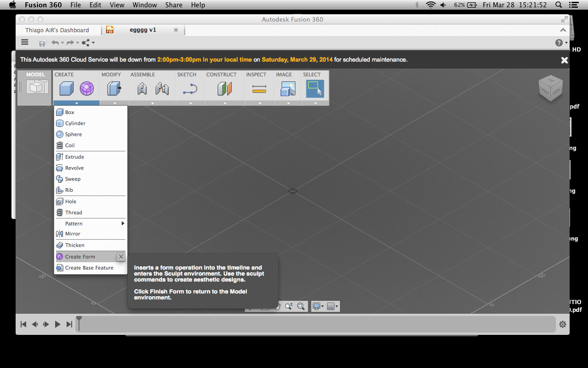The height and width of the screenshot is (368, 588).
Task: Open the Grid settings dropdown
Action: pyautogui.click(x=332, y=306)
